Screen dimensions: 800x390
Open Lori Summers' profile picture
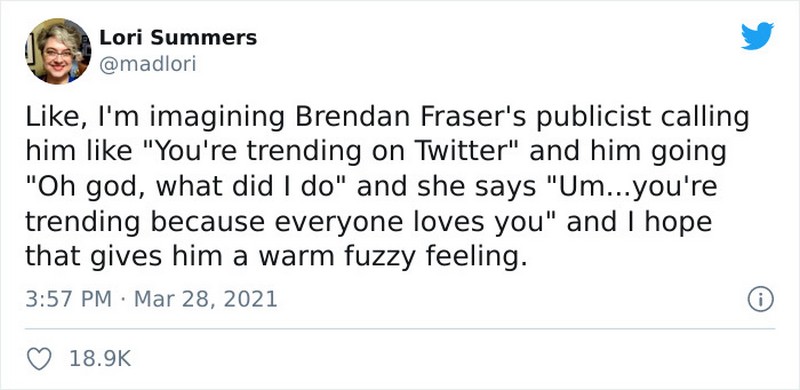(x=58, y=51)
